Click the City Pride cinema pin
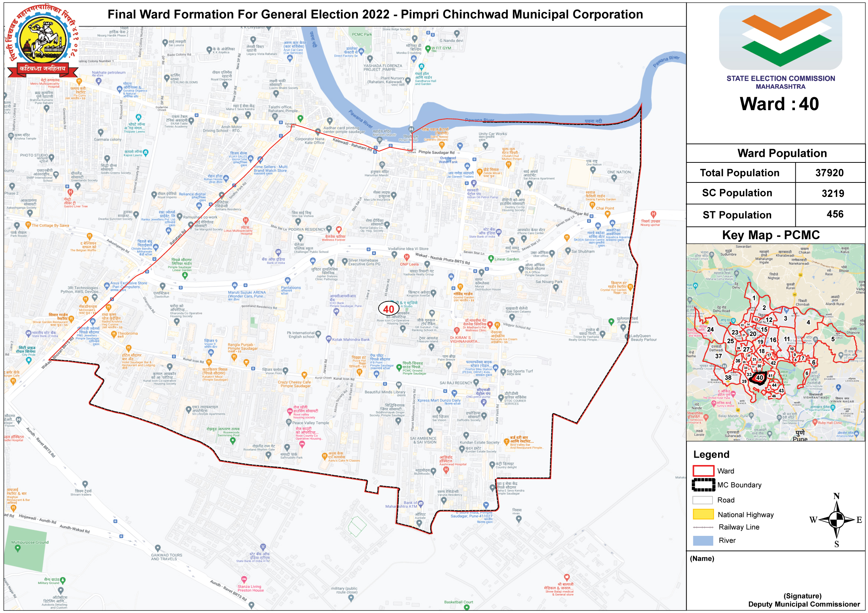Viewport: 868px width, 613px height. (x=29, y=361)
